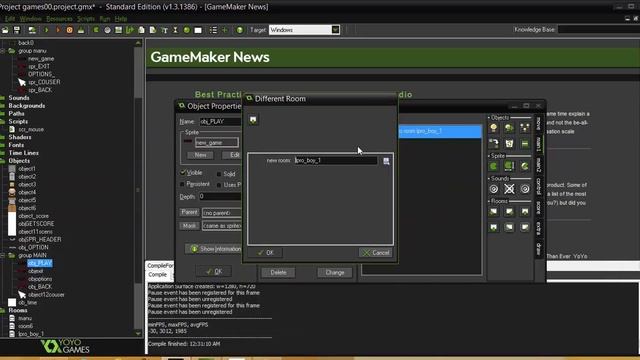Collapse the Rooms folder in the tree
Viewport: 640px width, 360px height.
pyautogui.click(x=2, y=310)
